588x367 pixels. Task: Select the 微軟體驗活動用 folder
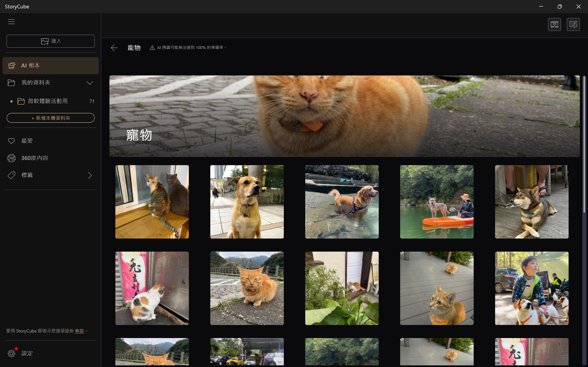pyautogui.click(x=48, y=101)
